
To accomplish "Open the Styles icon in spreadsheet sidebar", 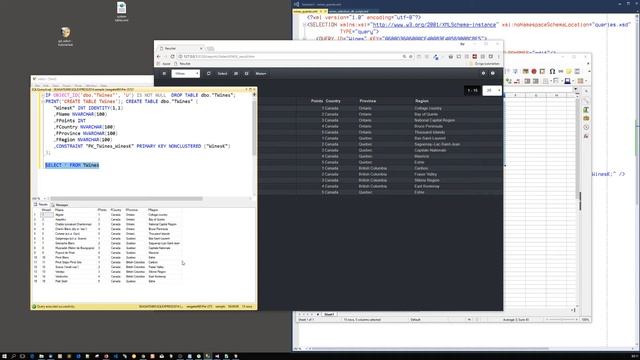I will [586, 109].
